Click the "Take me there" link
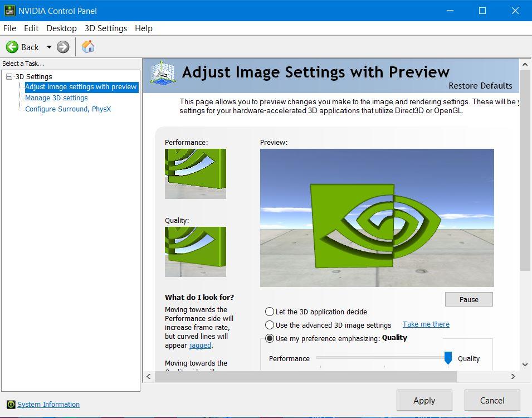The image size is (532, 418). click(x=426, y=324)
